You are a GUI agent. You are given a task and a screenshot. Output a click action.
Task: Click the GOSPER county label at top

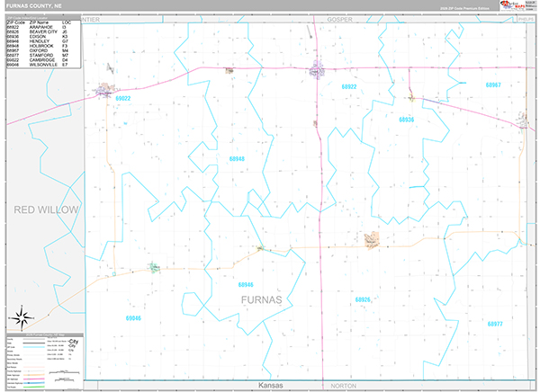[340, 18]
